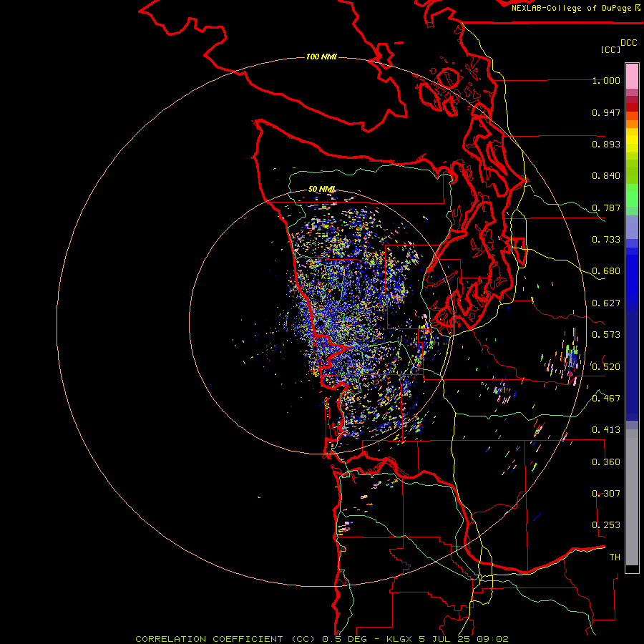
Task: Click the 1.000 scale value
Action: coord(606,80)
